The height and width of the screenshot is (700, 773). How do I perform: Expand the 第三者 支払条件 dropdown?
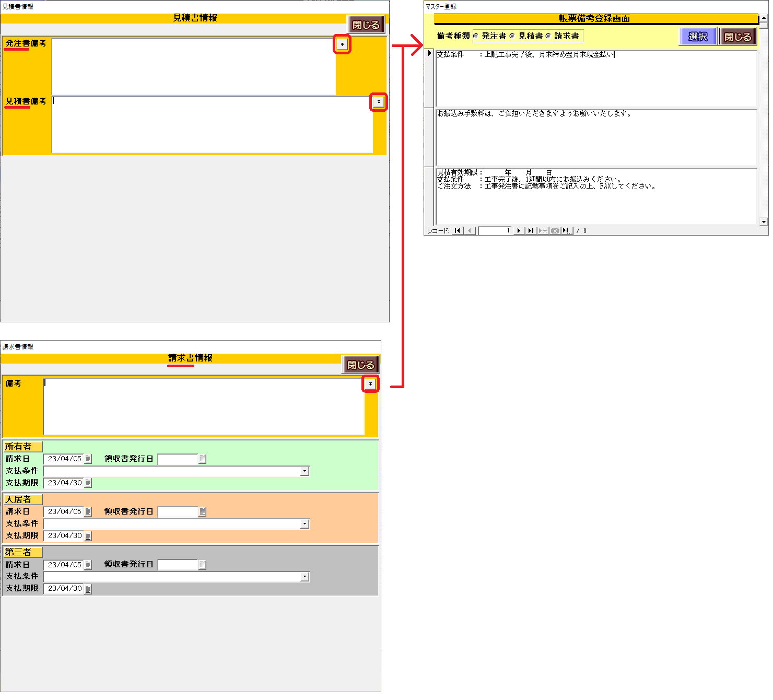(304, 577)
